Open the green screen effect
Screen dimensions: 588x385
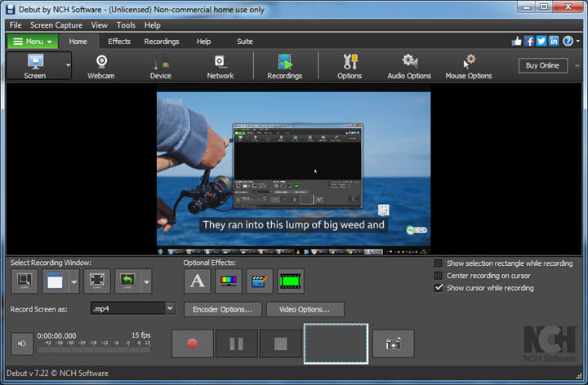click(290, 281)
